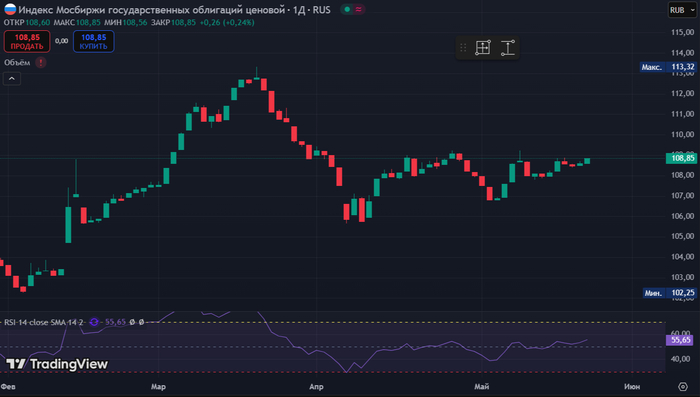This screenshot has width=700, height=397.
Task: Open the 1Д interval selector in title
Action: coord(299,9)
